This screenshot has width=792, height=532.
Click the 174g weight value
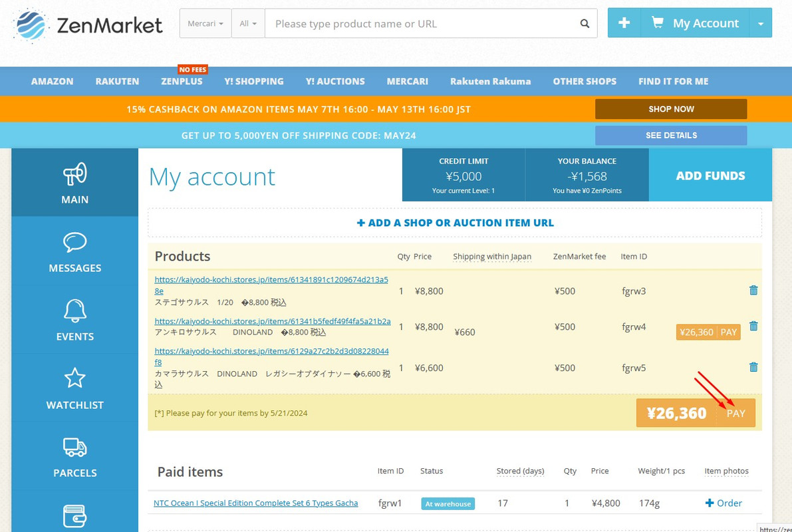click(649, 503)
